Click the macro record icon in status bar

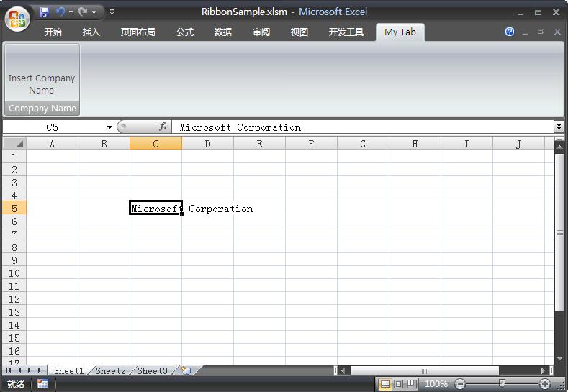click(x=42, y=384)
